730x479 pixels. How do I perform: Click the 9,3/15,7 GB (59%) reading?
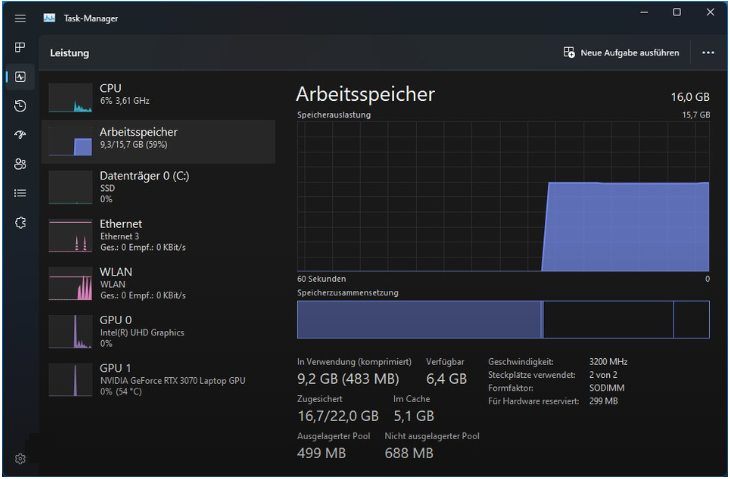click(133, 145)
